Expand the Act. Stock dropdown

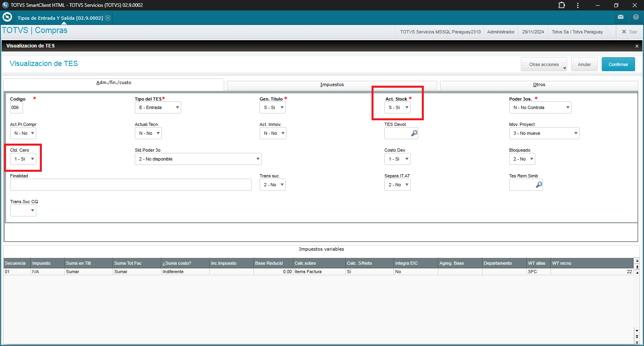coord(397,107)
